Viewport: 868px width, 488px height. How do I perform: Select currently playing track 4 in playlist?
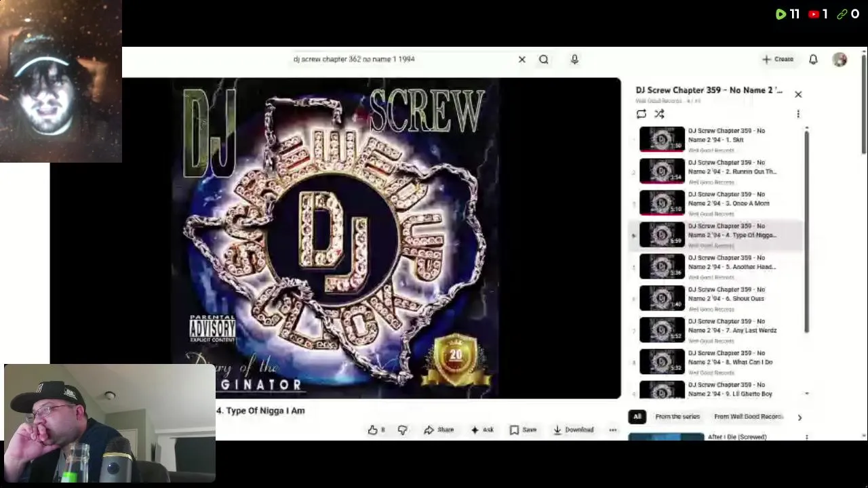(717, 235)
